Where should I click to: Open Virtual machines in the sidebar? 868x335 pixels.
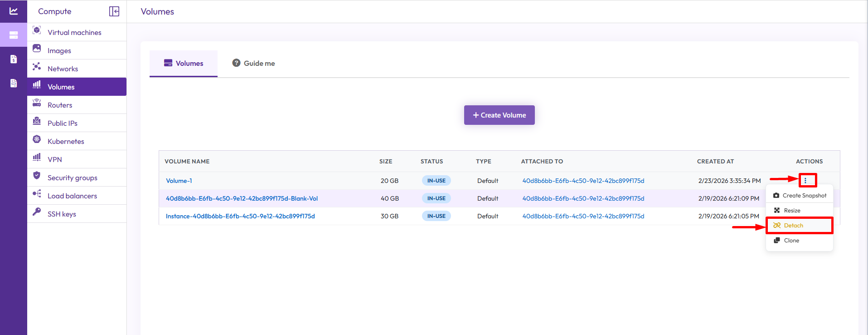[74, 32]
